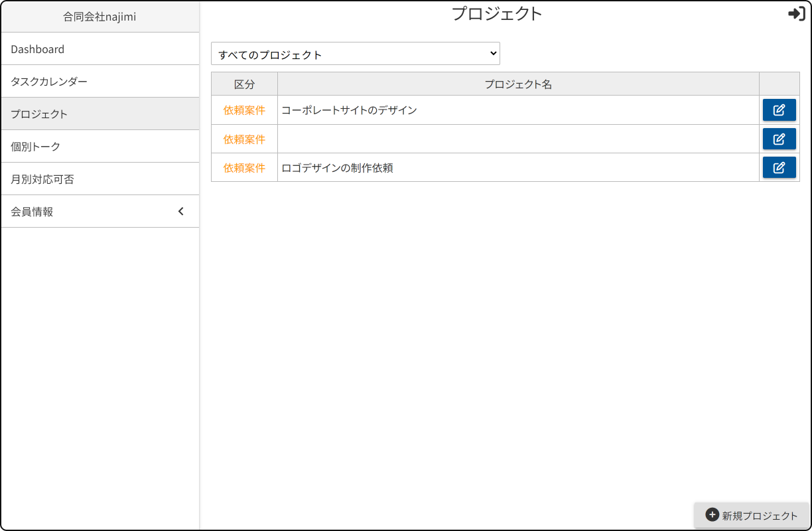The image size is (812, 531).
Task: Click edit icon for the unnamed project row
Action: 779,139
